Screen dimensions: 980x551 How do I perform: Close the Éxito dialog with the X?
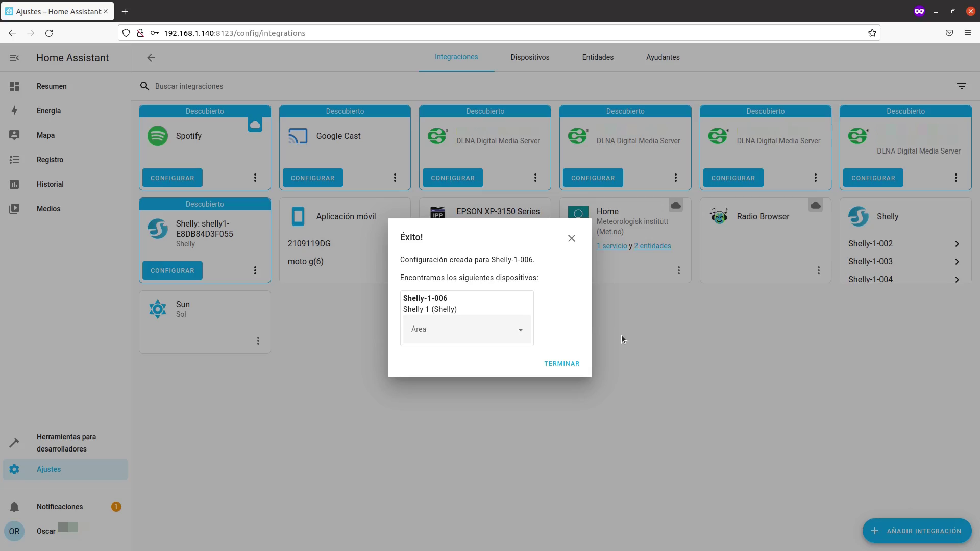pyautogui.click(x=571, y=238)
